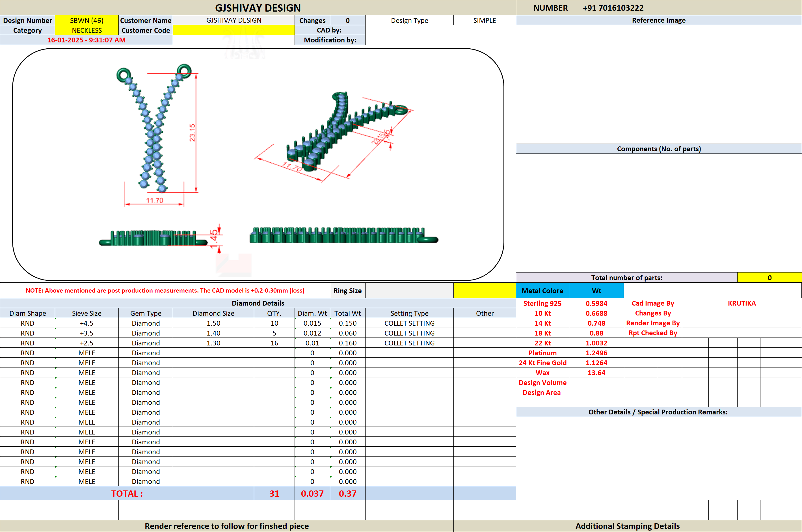Select the Ring Size empty value cell

click(410, 290)
